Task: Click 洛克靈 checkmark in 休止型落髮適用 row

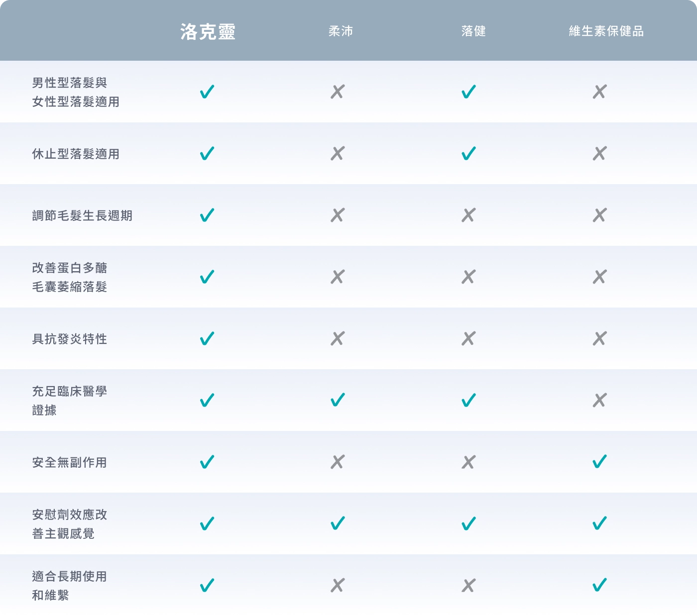Action: pyautogui.click(x=207, y=153)
